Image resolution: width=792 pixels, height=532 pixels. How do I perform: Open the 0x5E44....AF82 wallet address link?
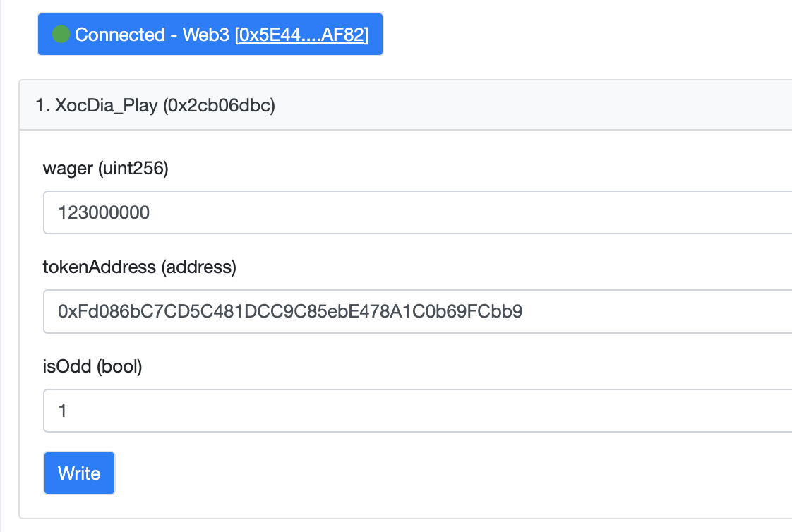pos(301,34)
